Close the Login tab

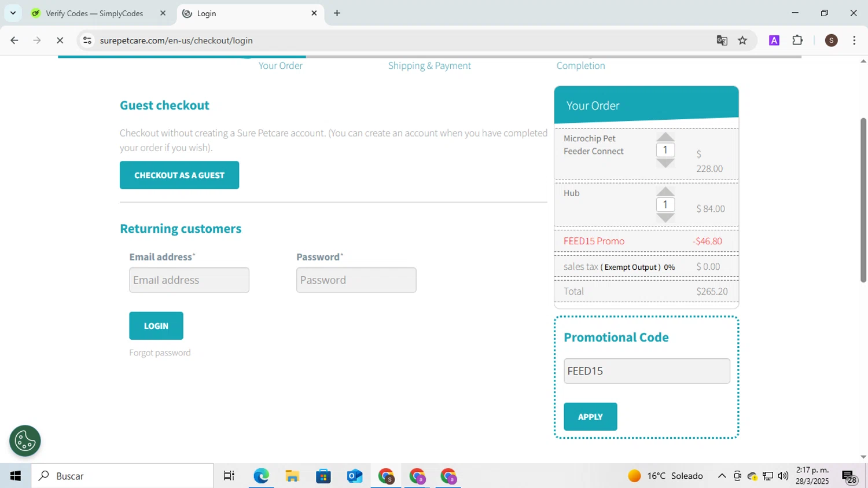pyautogui.click(x=314, y=13)
